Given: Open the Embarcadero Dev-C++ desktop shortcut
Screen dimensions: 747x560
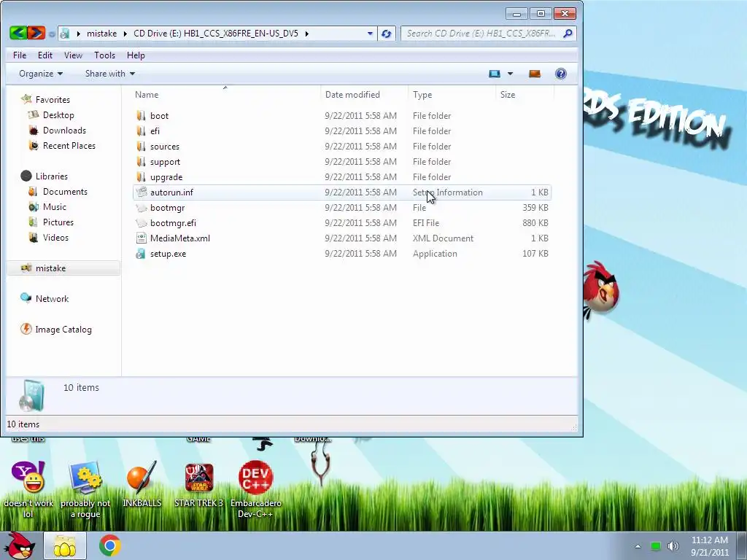Looking at the screenshot, I should coord(256,489).
